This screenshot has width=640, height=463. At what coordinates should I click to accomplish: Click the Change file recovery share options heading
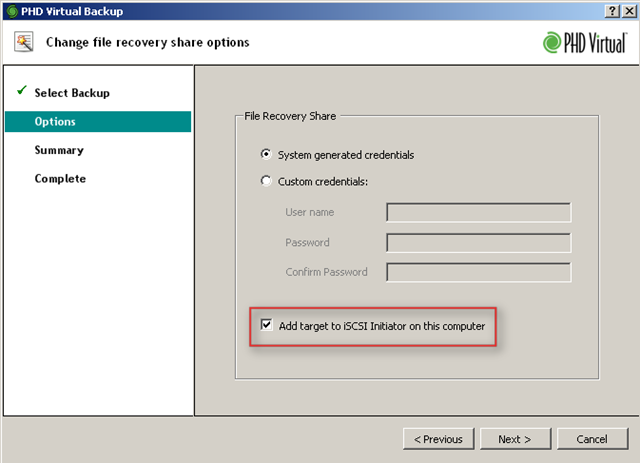148,43
